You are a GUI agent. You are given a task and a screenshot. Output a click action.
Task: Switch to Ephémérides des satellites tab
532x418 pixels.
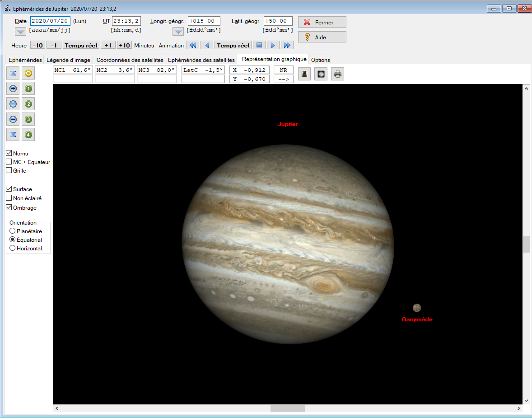point(201,60)
